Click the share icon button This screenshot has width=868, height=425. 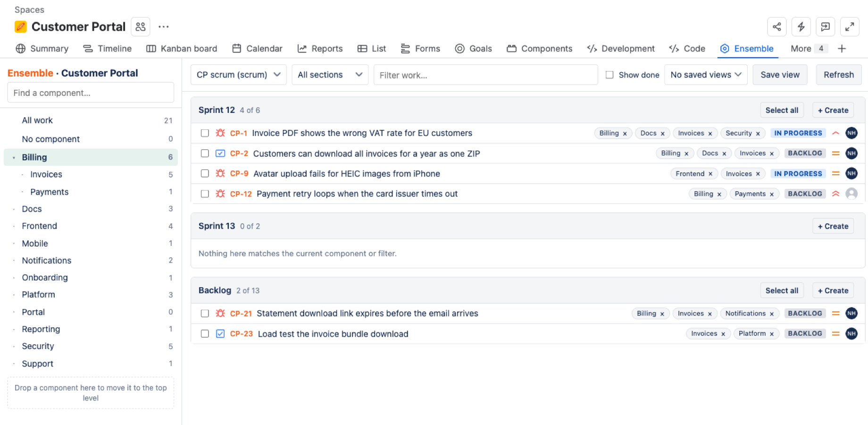pyautogui.click(x=777, y=27)
